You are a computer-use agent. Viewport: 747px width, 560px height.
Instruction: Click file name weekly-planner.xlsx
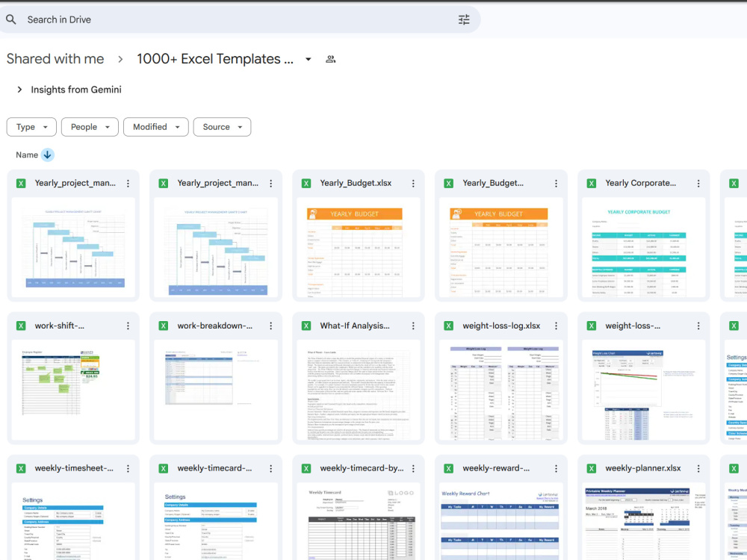643,468
